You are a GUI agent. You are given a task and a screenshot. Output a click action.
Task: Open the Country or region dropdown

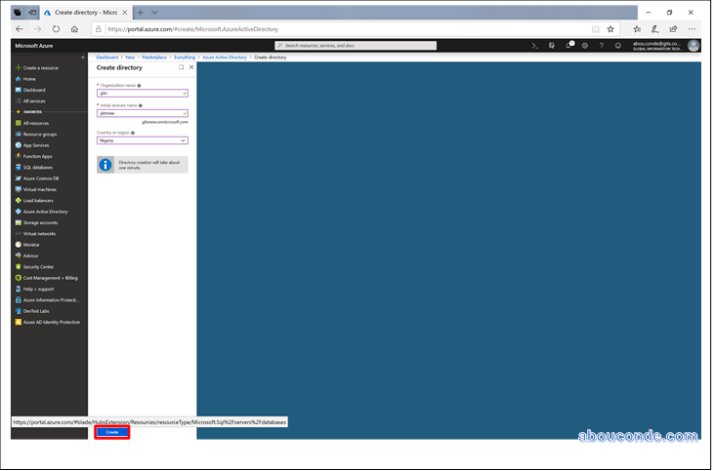142,141
